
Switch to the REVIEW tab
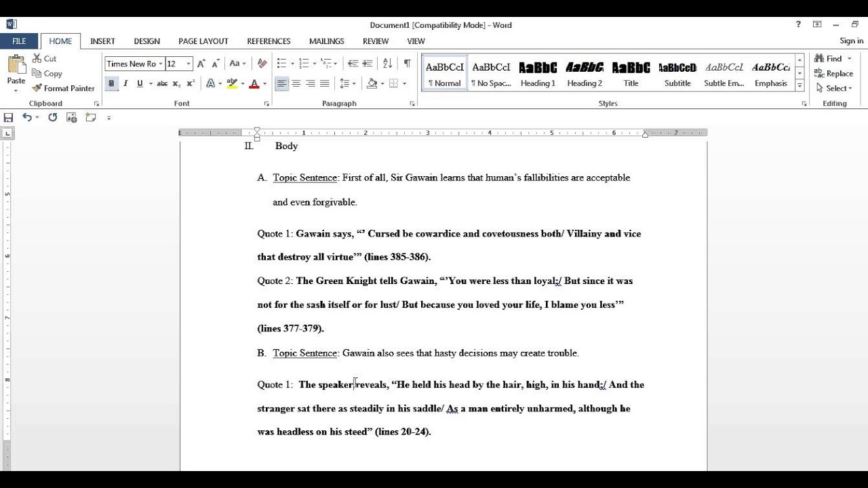point(376,41)
